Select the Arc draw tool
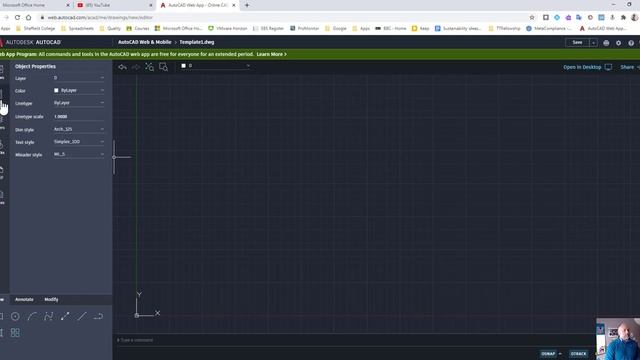Viewport: 640px width, 360px height. coord(32,316)
